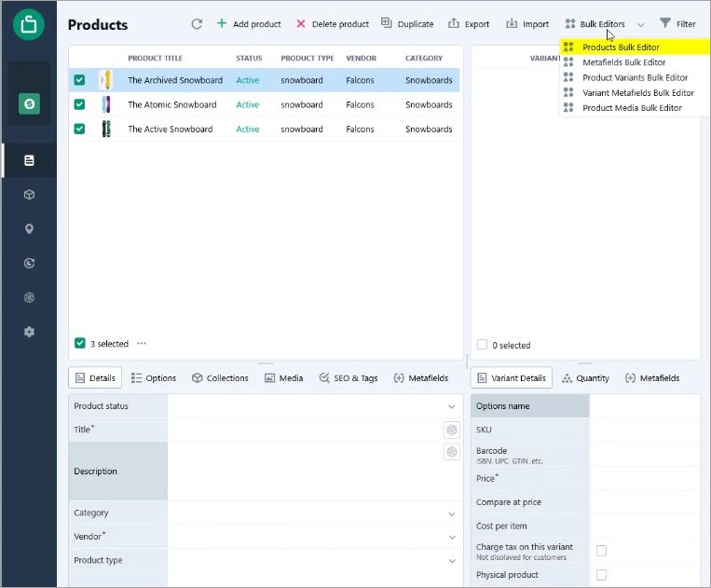Click the Add product plus icon

click(221, 23)
